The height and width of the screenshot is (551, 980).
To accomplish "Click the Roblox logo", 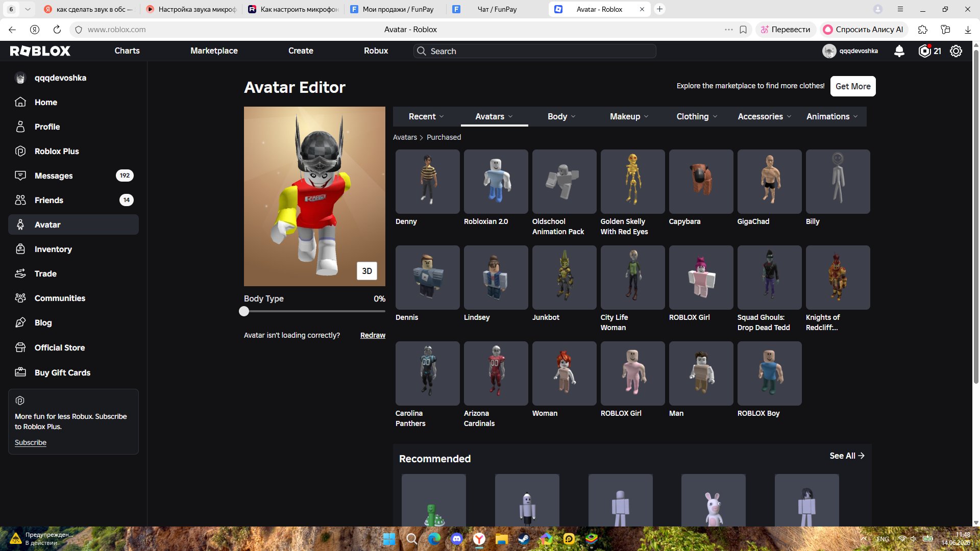I will coord(40,51).
